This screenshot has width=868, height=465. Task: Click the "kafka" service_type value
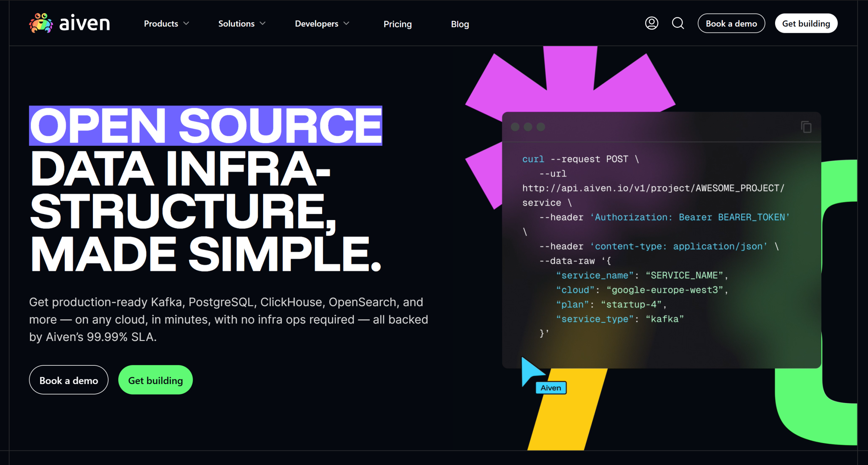665,319
